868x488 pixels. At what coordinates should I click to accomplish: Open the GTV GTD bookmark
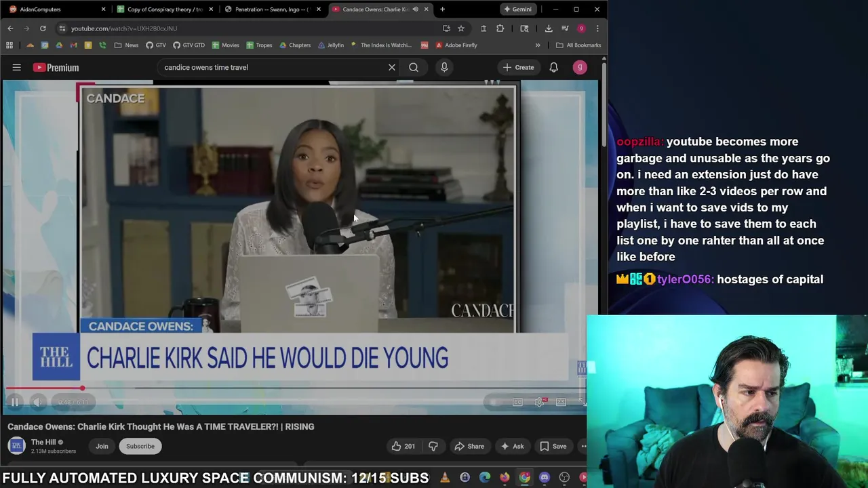(x=189, y=45)
